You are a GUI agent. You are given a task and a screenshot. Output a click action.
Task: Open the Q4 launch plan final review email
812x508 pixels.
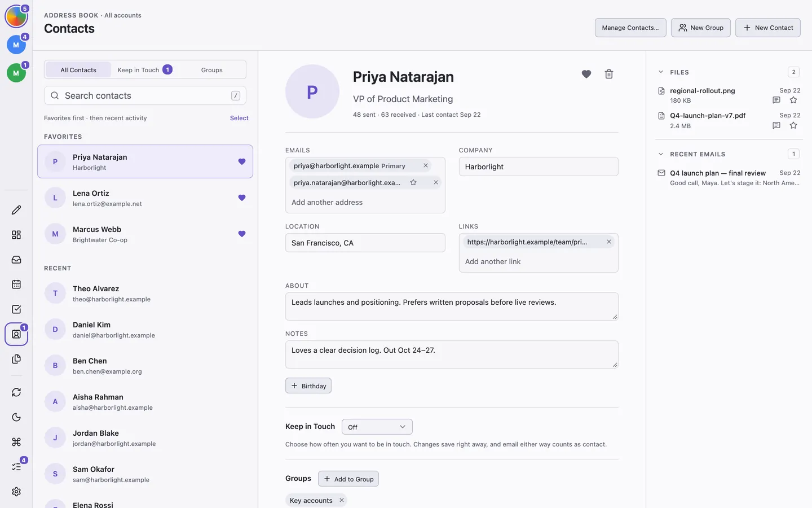click(728, 177)
